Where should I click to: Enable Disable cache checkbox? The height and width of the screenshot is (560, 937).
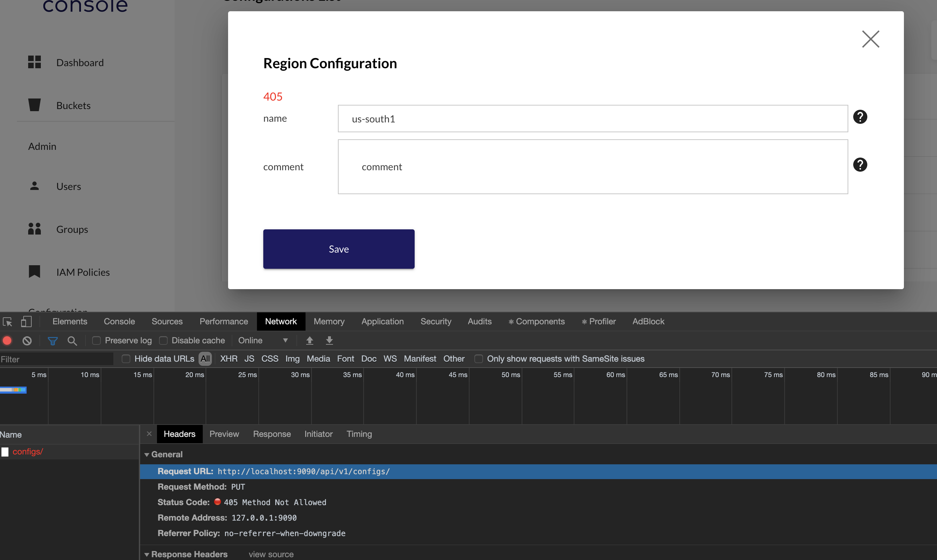pos(163,341)
